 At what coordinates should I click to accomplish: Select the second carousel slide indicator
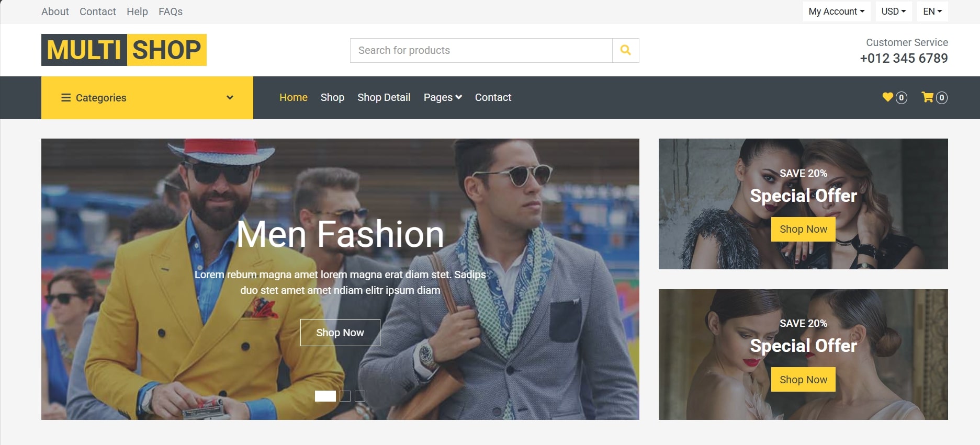point(345,396)
